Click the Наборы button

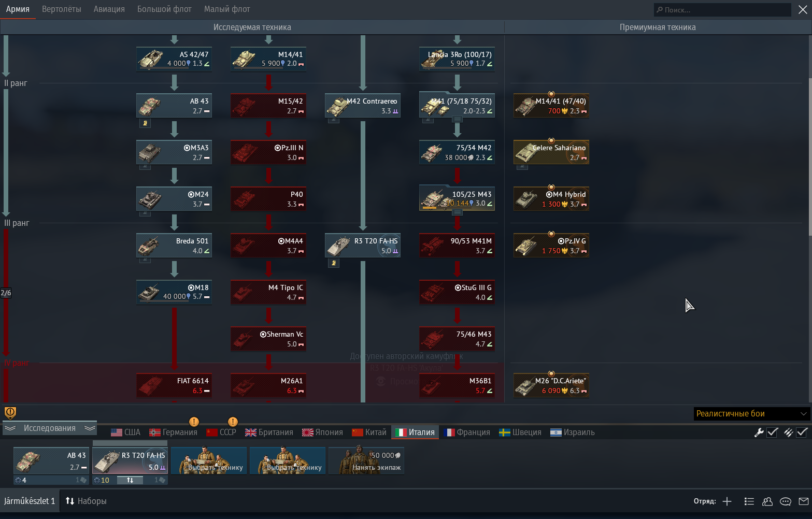[x=86, y=501]
